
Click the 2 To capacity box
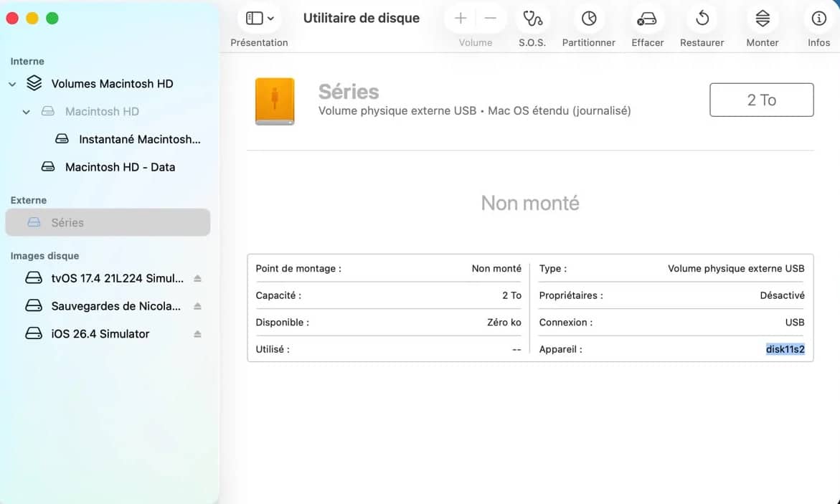[761, 100]
